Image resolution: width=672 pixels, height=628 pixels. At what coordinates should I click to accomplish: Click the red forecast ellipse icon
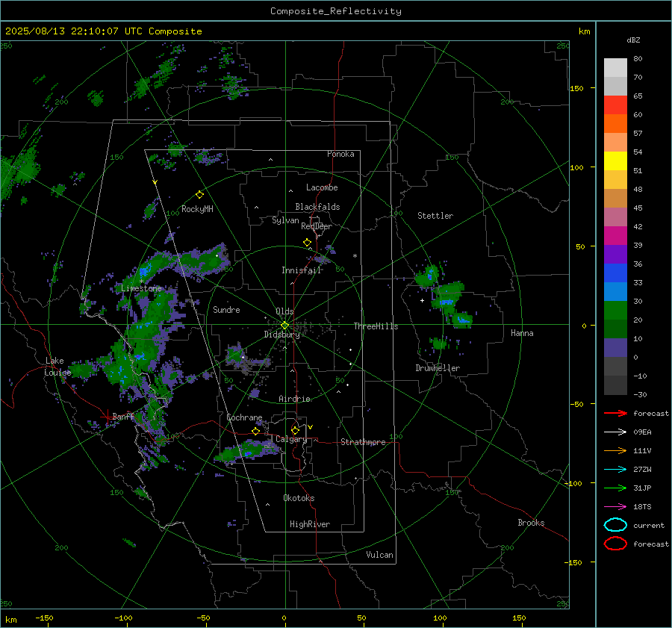pos(615,544)
